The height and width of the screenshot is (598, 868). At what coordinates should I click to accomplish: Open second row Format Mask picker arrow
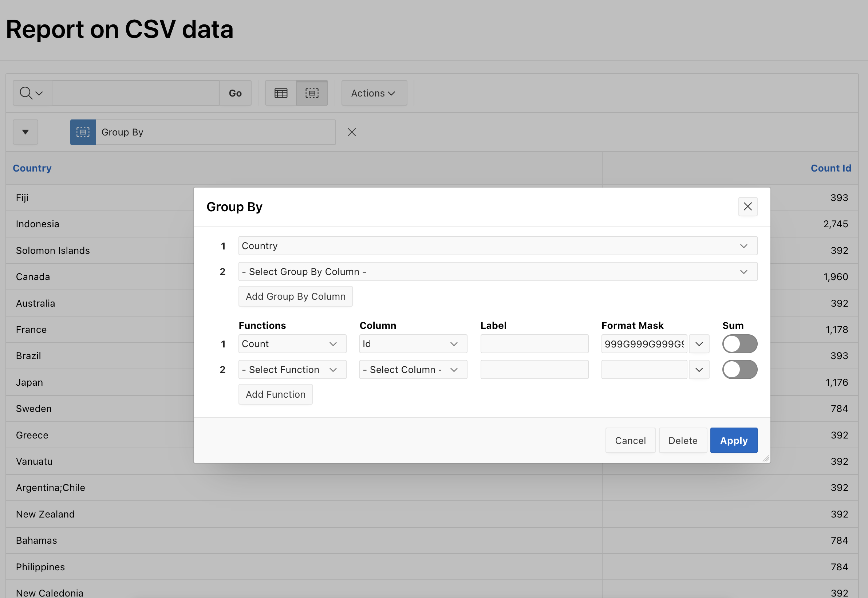[699, 370]
